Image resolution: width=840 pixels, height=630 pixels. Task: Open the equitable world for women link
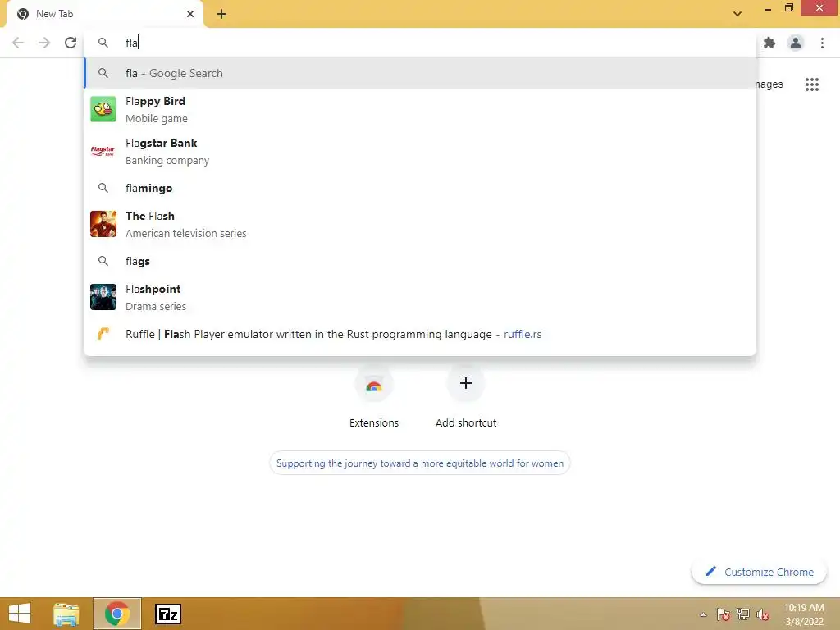pos(420,463)
